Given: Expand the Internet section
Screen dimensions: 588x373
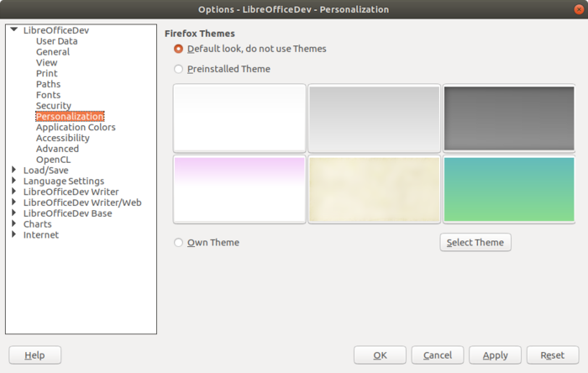Looking at the screenshot, I should 14,234.
